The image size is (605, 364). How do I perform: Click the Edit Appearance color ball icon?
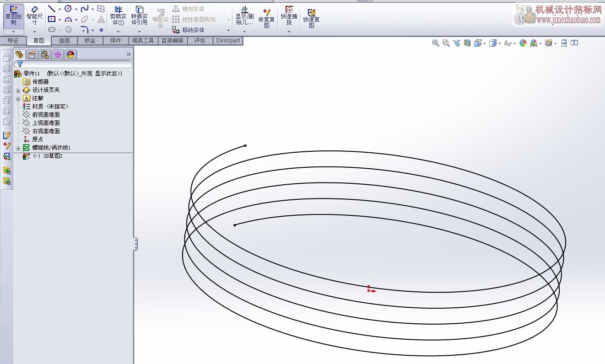(523, 43)
